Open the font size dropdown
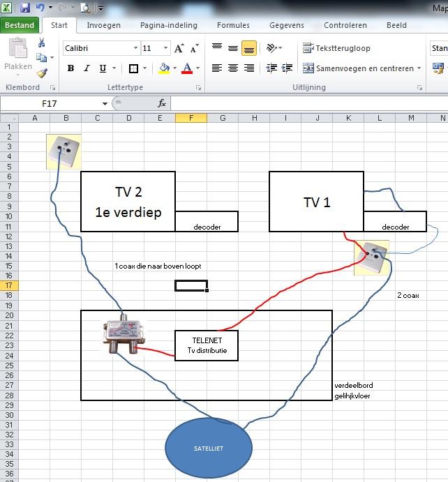 tap(165, 49)
